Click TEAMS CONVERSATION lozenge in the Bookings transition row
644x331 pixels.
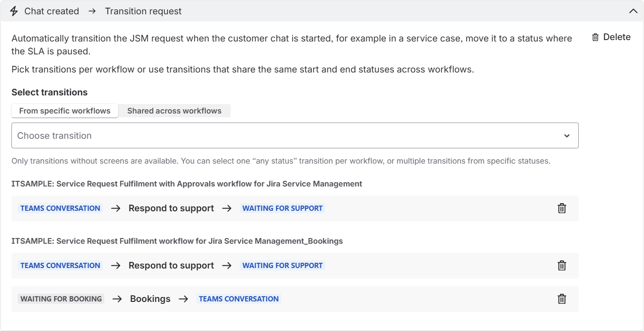coord(238,299)
